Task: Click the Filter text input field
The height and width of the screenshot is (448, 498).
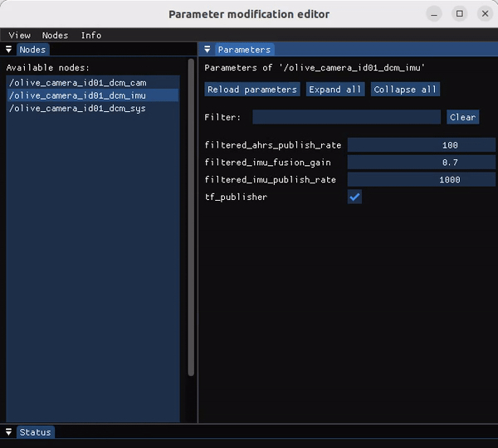Action: pos(346,117)
